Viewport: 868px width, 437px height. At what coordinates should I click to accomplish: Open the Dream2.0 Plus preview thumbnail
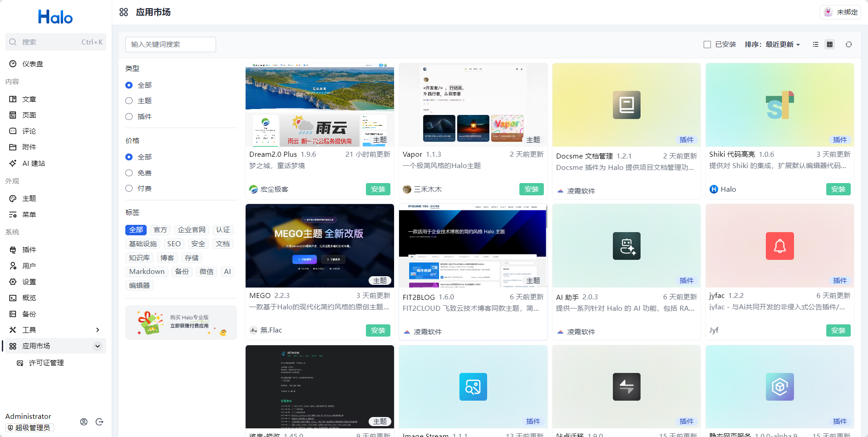point(320,105)
